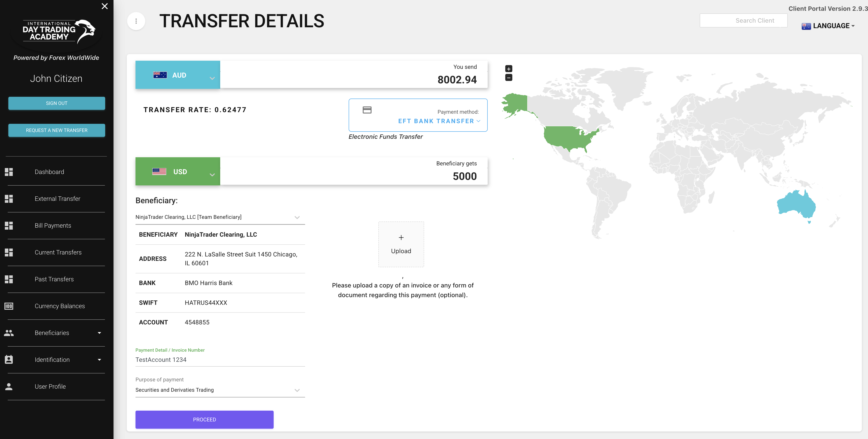Go to Past Transfers in sidebar
Viewport: 868px width, 439px height.
coord(54,279)
